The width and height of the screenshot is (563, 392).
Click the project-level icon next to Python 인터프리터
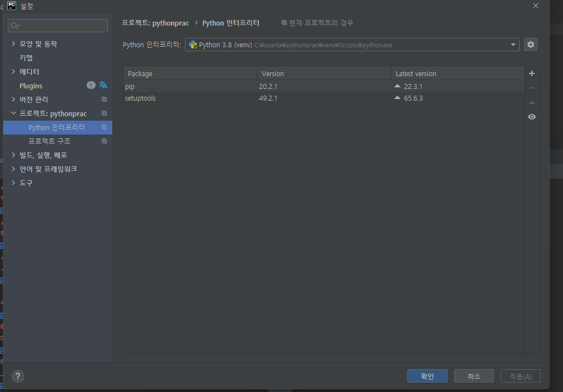104,127
